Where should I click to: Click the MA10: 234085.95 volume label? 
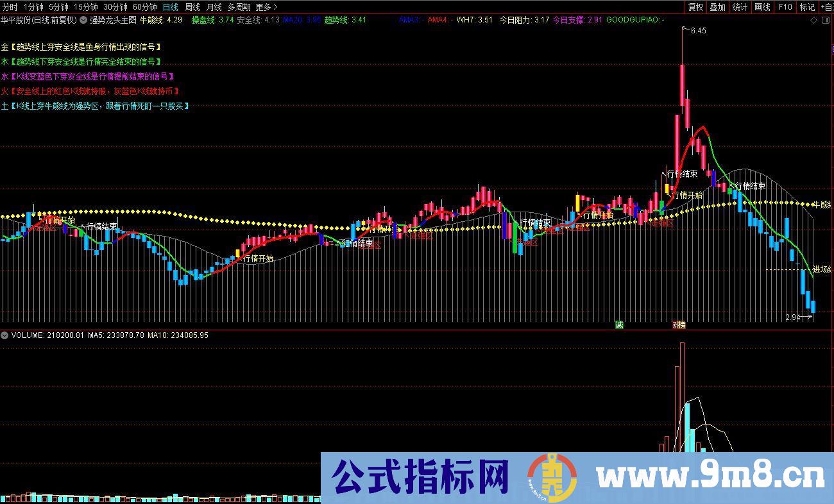pyautogui.click(x=178, y=335)
